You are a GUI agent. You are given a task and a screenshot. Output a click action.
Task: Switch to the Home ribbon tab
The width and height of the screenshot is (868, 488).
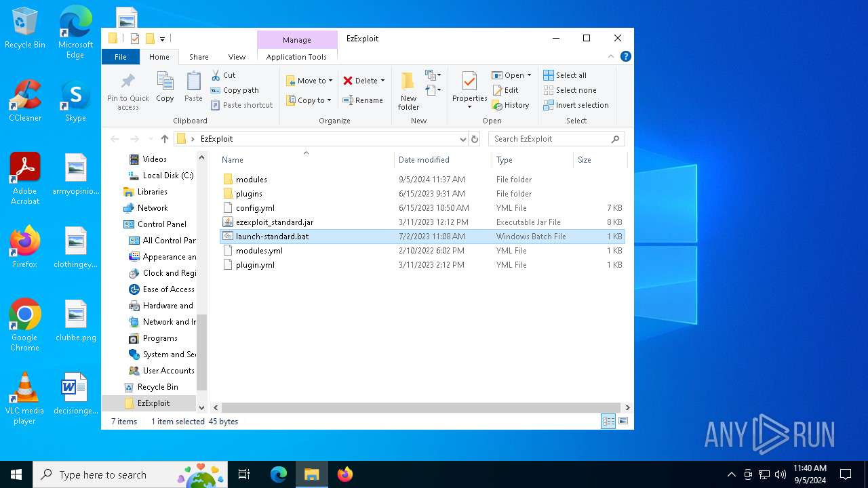pos(159,57)
